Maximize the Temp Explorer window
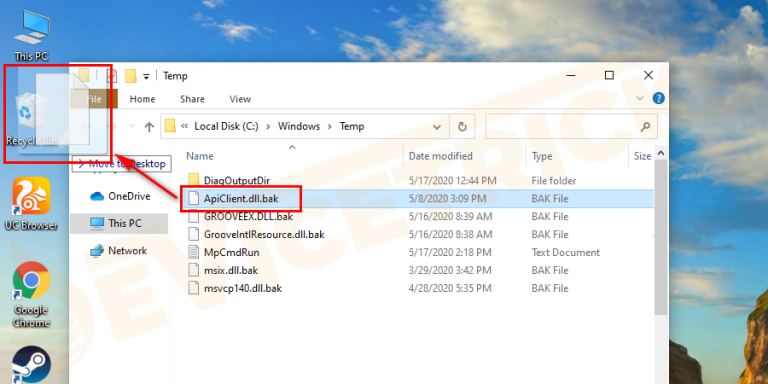The image size is (768, 384). (x=609, y=75)
